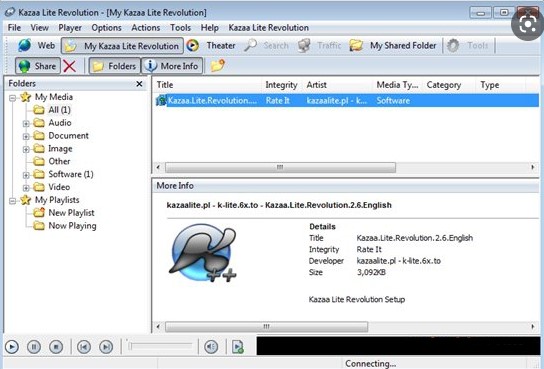Screen dimensions: 544x369
Task: Open Search from the toolbar
Action: 266,45
